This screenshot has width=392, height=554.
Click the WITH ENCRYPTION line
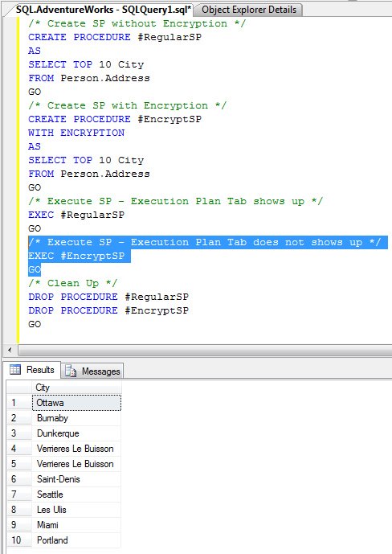(x=76, y=133)
